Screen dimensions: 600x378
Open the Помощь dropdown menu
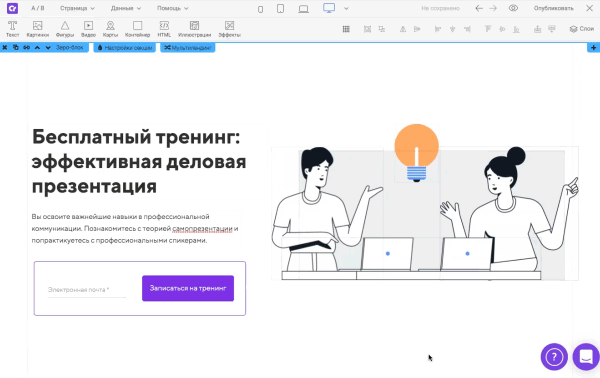pyautogui.click(x=173, y=8)
